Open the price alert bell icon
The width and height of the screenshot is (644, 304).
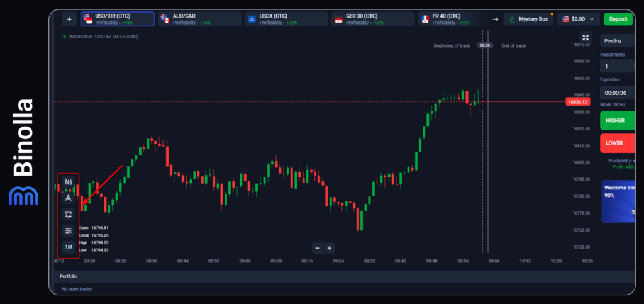coord(68,214)
